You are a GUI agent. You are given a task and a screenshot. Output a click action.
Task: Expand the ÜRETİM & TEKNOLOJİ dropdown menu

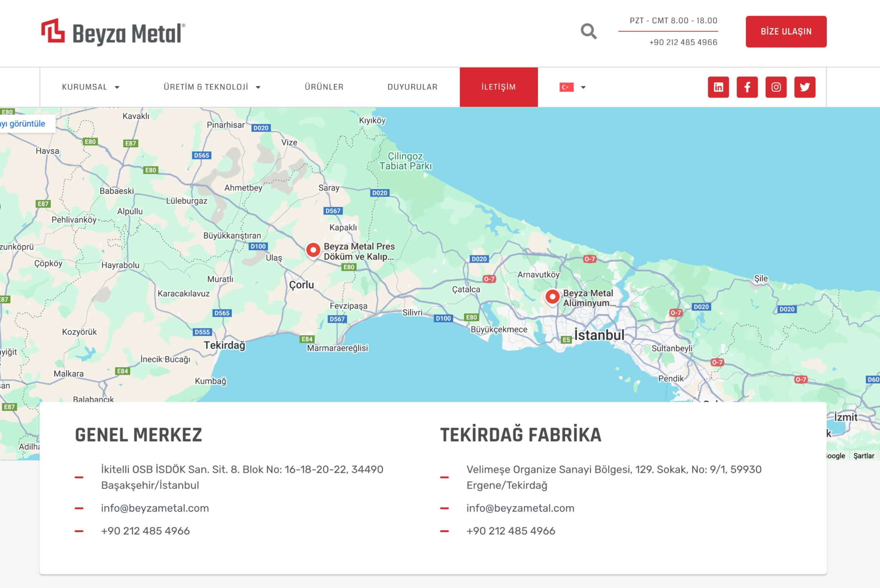tap(212, 87)
